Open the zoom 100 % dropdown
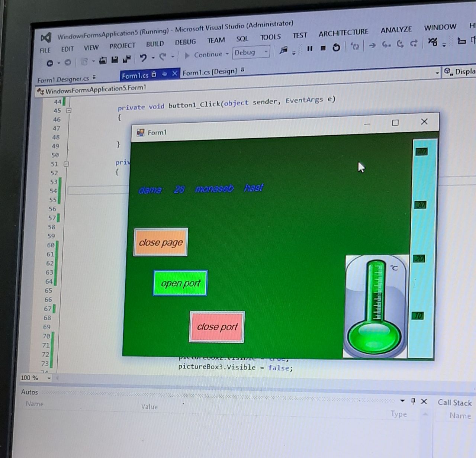Viewport: 476px width, 458px height. pyautogui.click(x=49, y=378)
